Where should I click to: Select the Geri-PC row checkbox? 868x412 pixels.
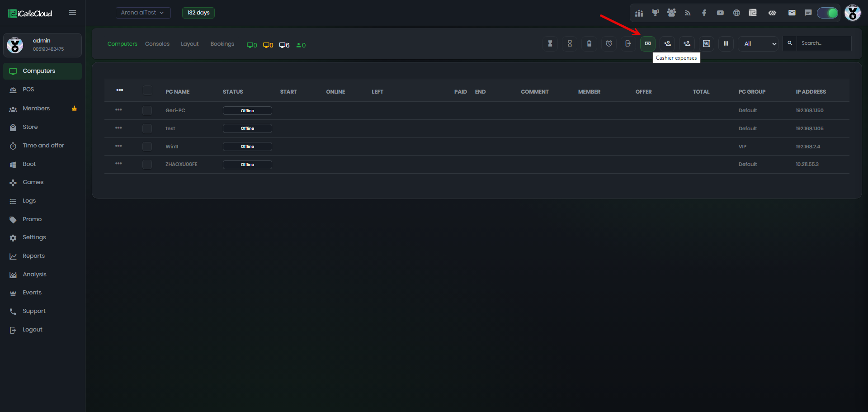(x=147, y=110)
